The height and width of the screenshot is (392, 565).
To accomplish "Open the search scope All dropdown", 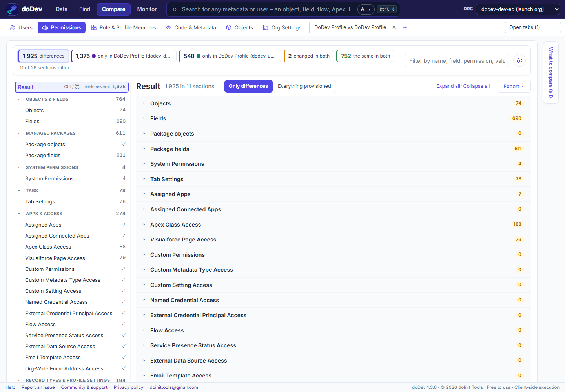I will pyautogui.click(x=366, y=9).
